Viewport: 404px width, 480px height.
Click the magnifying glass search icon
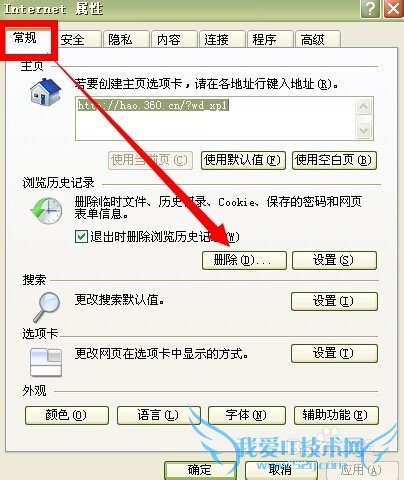pyautogui.click(x=47, y=307)
